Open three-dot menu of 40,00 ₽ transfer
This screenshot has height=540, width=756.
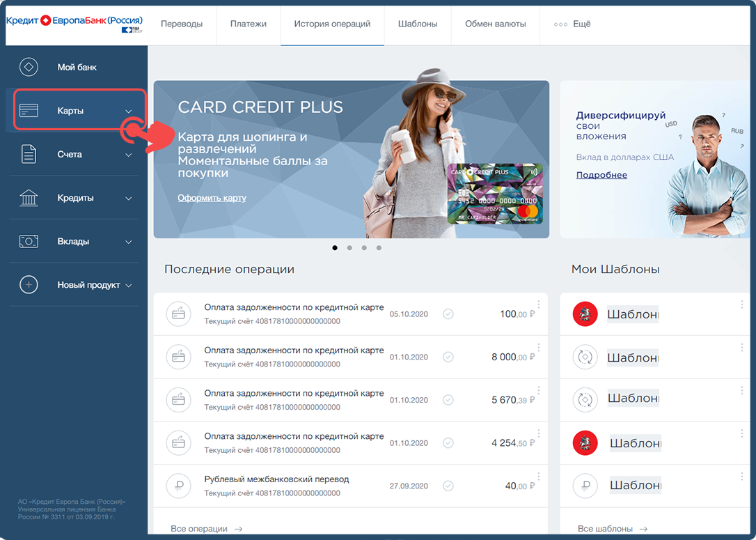pos(539,477)
